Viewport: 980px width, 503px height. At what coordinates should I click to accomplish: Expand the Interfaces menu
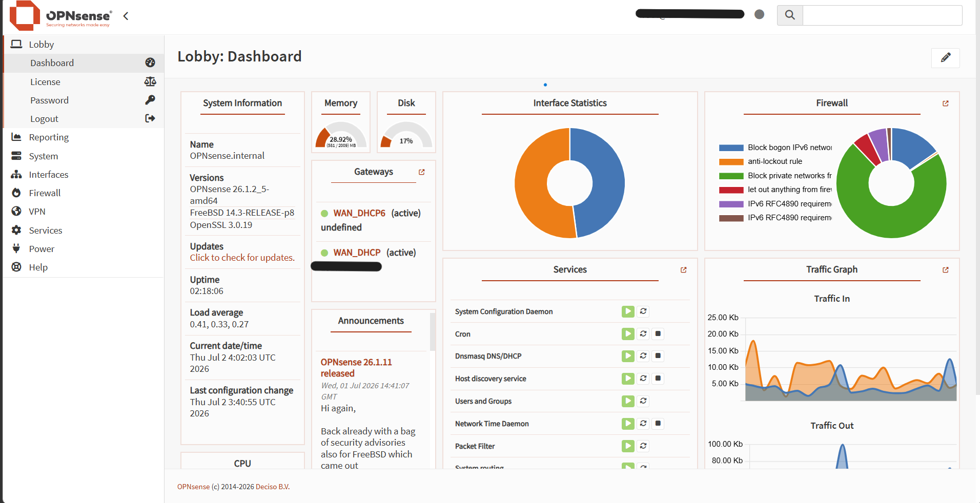tap(84, 175)
